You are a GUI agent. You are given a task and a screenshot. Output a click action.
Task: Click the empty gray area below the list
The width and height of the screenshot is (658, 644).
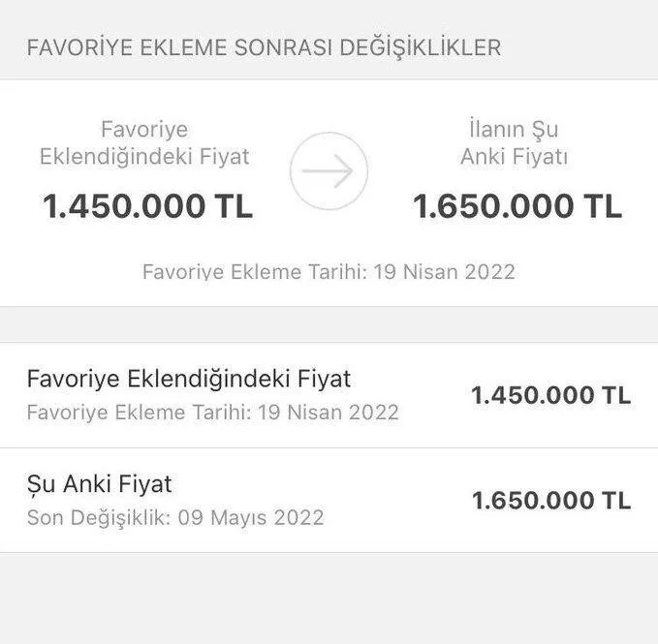(x=329, y=600)
